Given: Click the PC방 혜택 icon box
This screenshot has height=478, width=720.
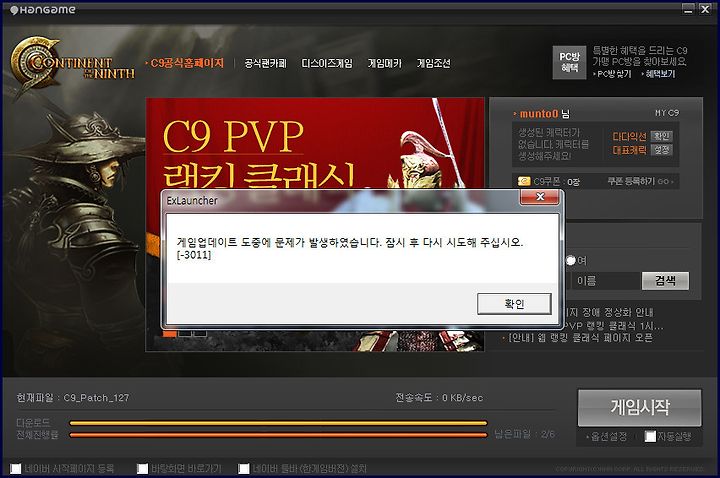Looking at the screenshot, I should [x=569, y=62].
